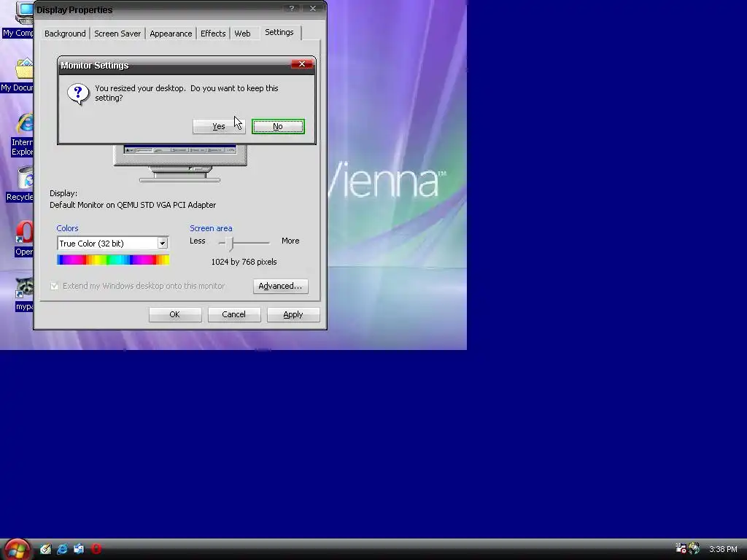Click the question mark bubble icon in the dialog
Image resolution: width=747 pixels, height=560 pixels.
(78, 93)
